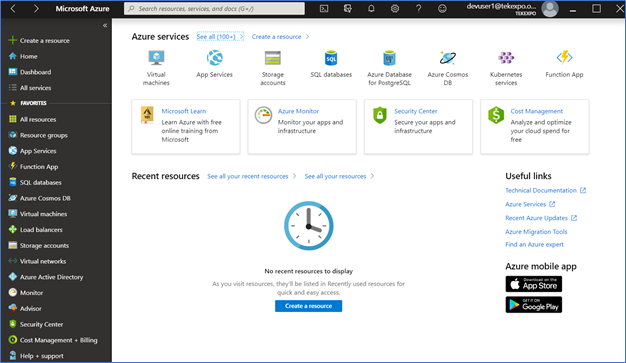Click the See all (100+) link
Screen dimensions: 626x363
tap(220, 37)
